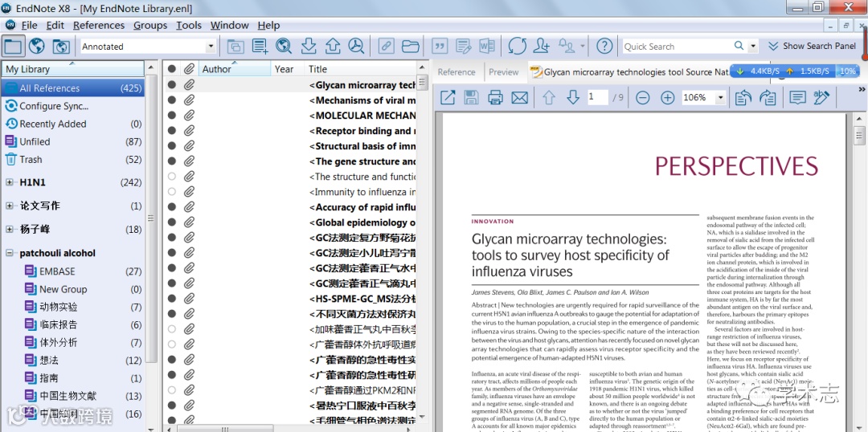Open the Groups menu

[150, 26]
